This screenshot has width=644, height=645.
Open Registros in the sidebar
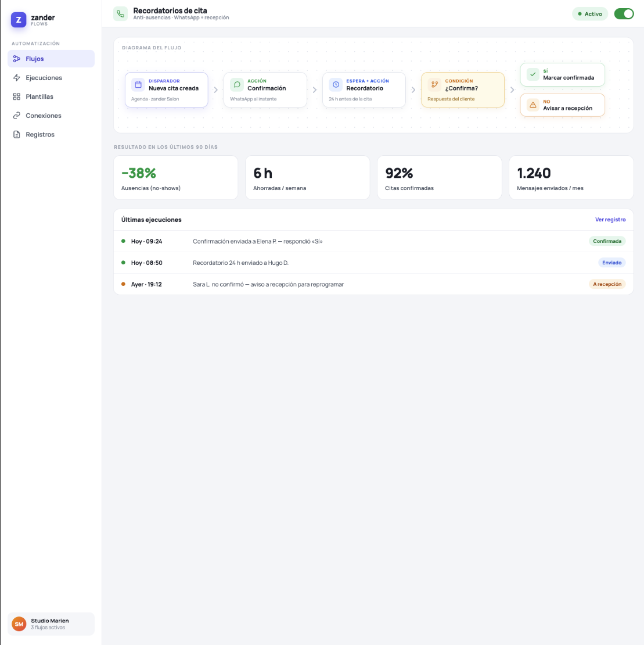(x=51, y=134)
